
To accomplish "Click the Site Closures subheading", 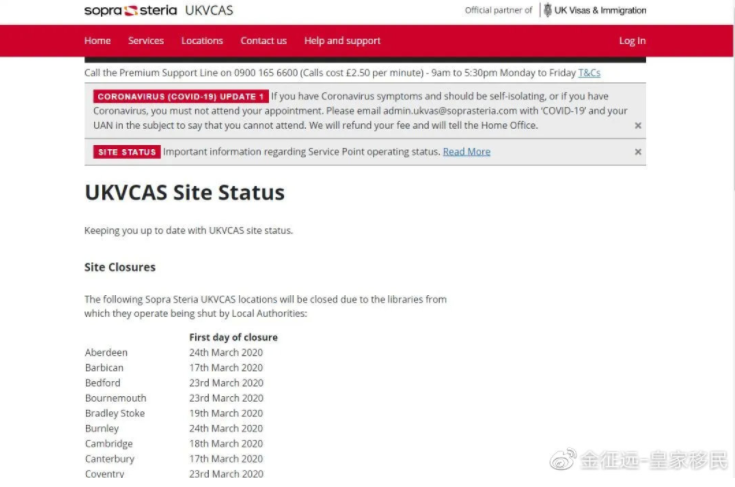I will coord(120,267).
